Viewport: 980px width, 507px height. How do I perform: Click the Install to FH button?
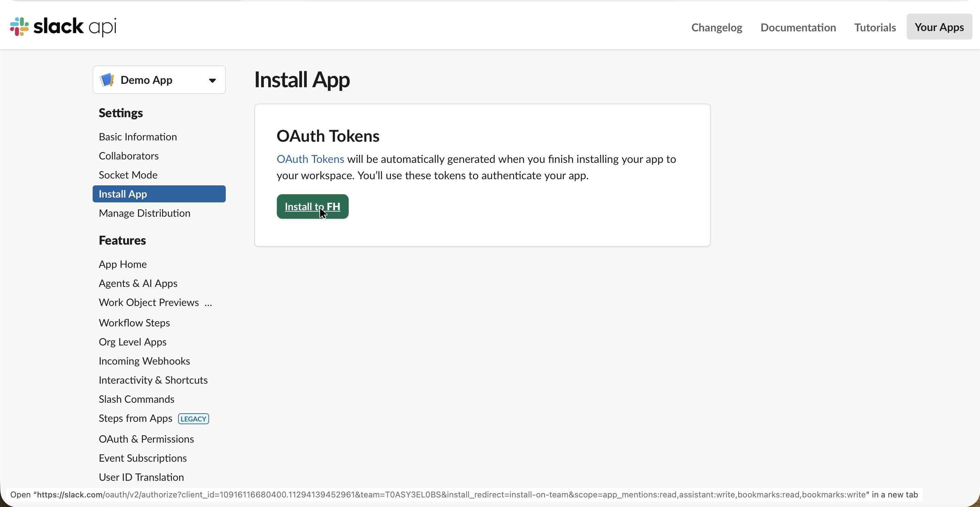pyautogui.click(x=312, y=206)
